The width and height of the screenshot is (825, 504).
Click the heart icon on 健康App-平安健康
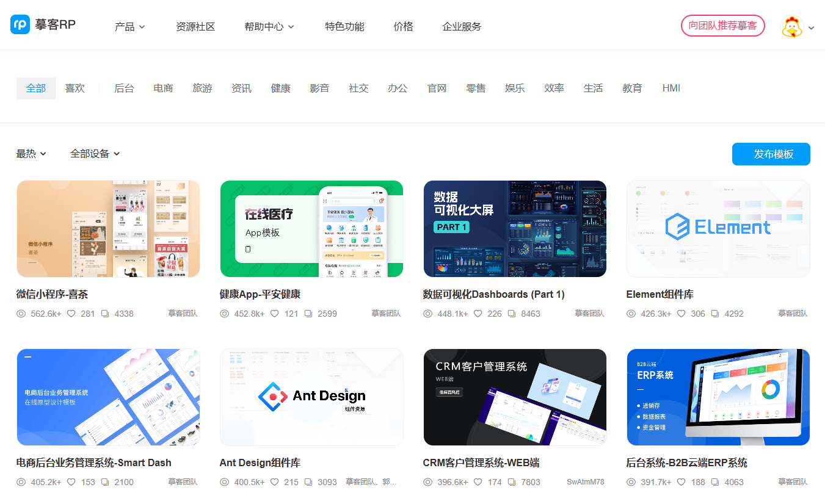coord(274,314)
